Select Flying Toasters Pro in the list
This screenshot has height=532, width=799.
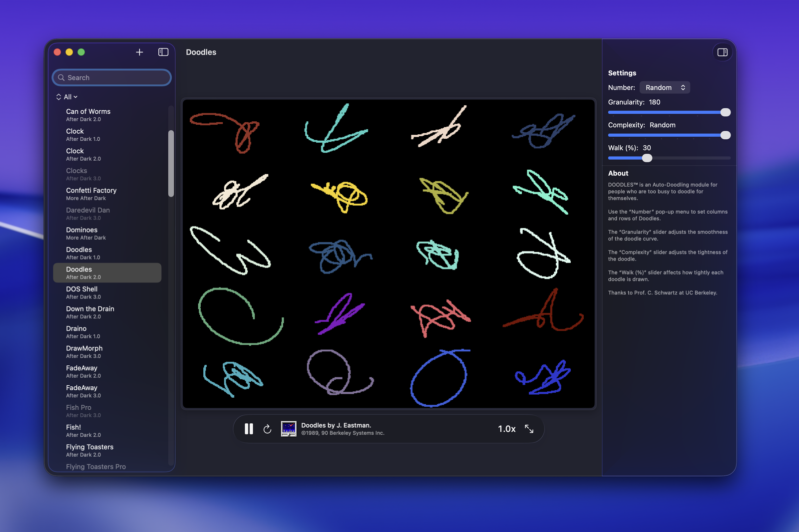[107, 467]
